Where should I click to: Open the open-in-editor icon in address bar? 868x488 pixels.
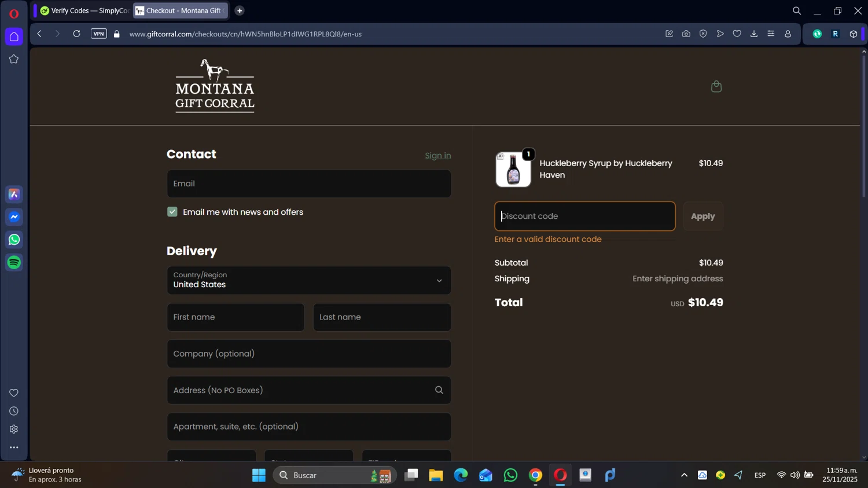tap(670, 34)
